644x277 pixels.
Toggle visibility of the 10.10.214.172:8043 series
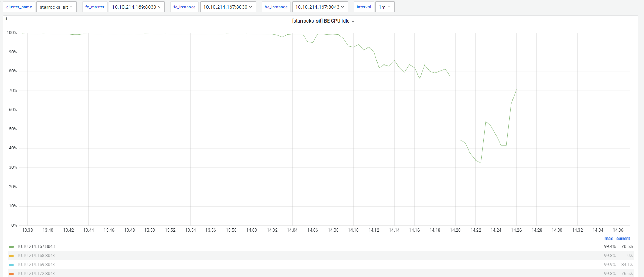click(36, 274)
